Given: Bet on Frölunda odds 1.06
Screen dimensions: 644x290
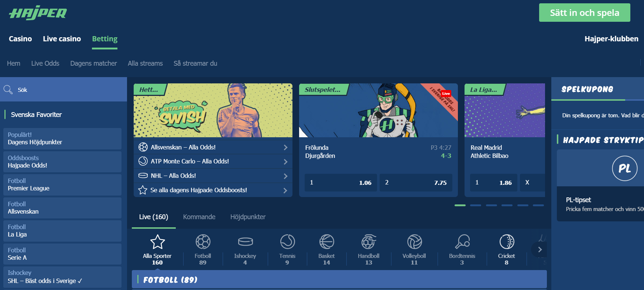Looking at the screenshot, I should [x=341, y=183].
